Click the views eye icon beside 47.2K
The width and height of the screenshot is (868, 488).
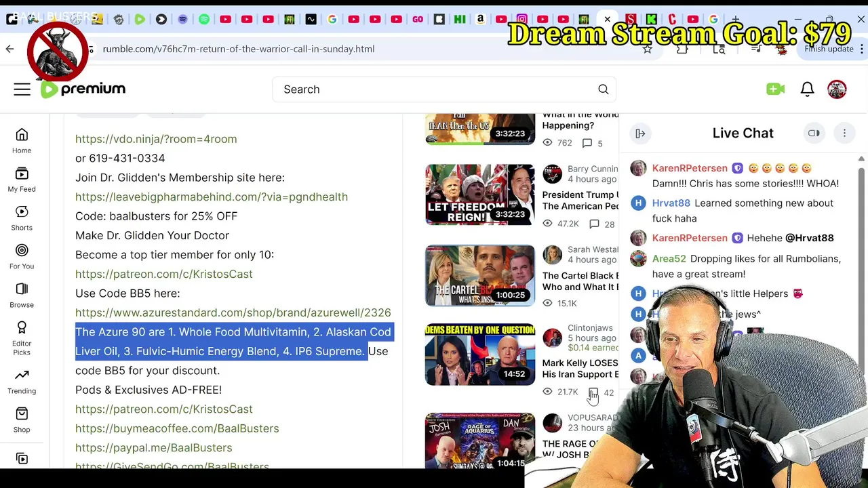[x=547, y=224]
